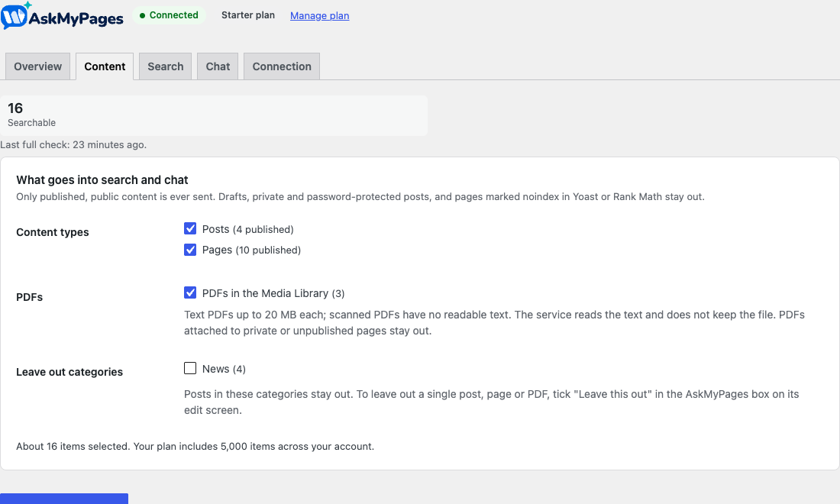Open the Search tab
This screenshot has width=840, height=504.
(x=165, y=66)
